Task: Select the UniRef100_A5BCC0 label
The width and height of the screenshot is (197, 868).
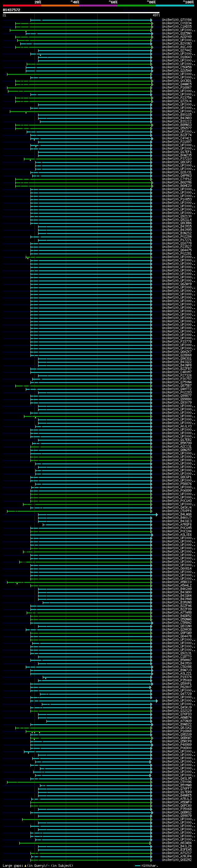Action: pyautogui.click(x=177, y=582)
